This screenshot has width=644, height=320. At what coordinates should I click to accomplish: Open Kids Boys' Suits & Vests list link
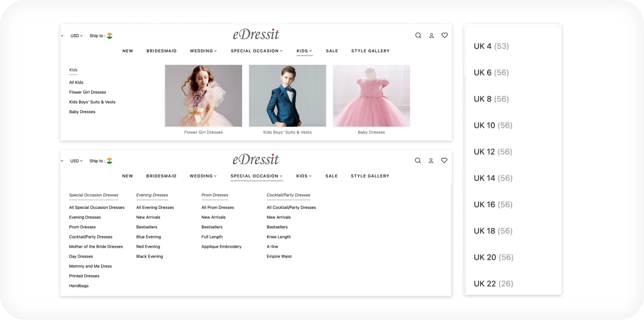pos(92,102)
